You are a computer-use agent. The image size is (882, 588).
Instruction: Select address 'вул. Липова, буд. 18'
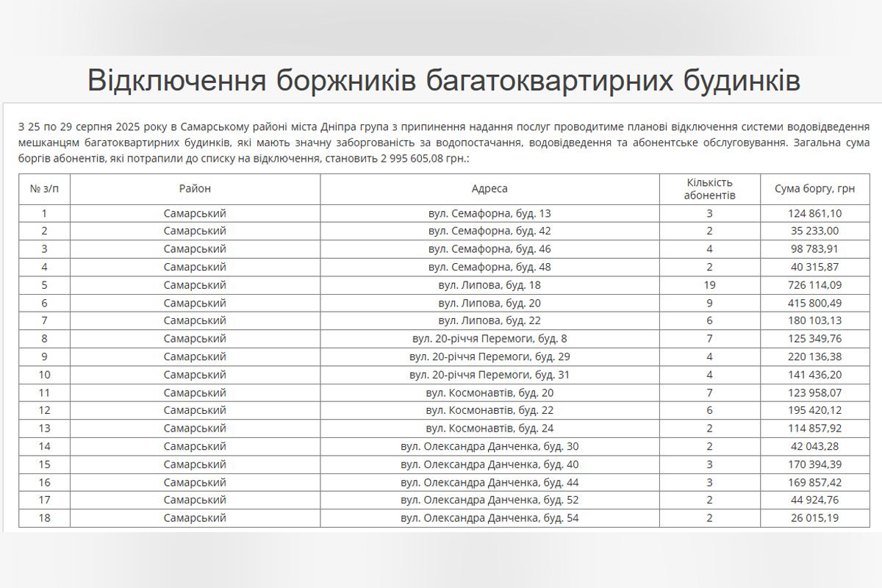point(490,284)
